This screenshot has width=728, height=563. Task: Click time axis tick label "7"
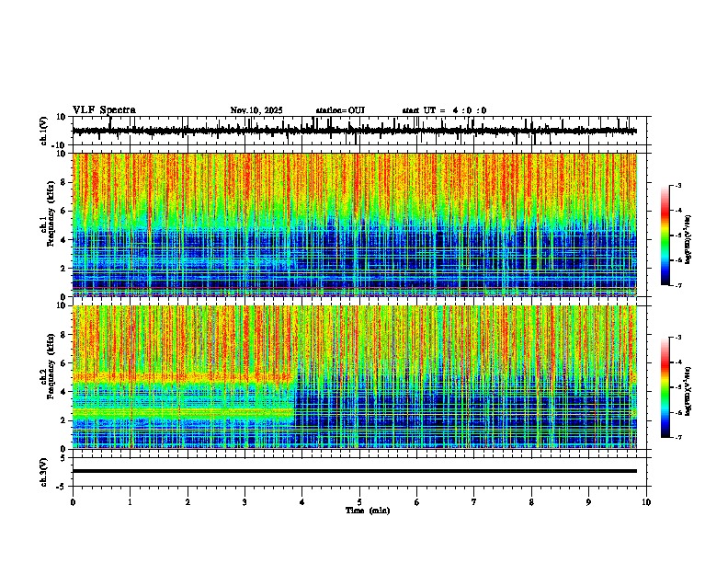[x=474, y=502]
